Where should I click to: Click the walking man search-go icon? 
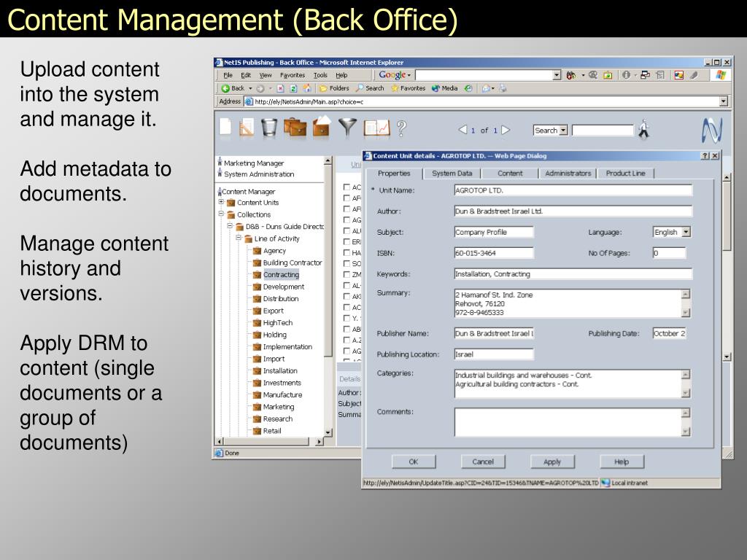(x=643, y=129)
